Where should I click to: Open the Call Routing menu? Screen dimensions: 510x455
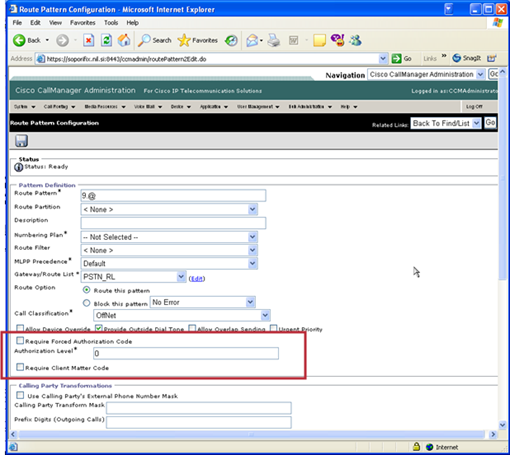[59, 107]
